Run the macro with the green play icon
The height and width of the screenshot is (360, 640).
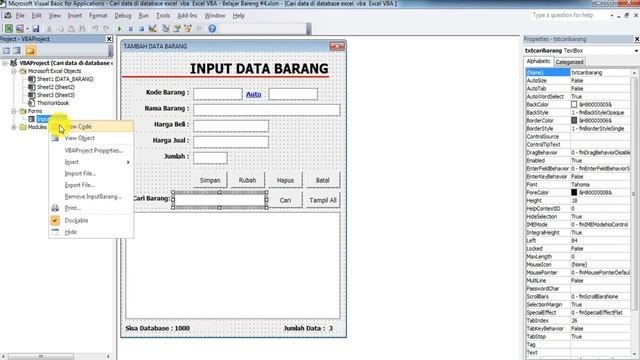pos(120,29)
